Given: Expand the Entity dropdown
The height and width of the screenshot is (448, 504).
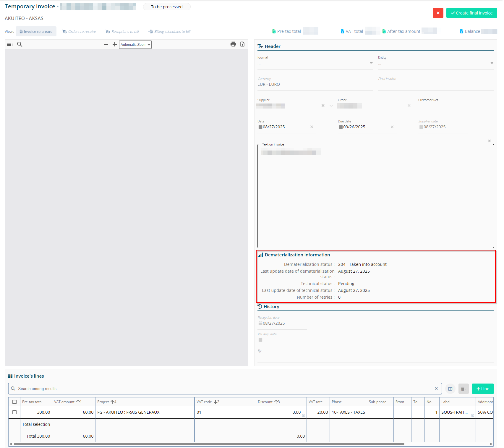Looking at the screenshot, I should (492, 63).
